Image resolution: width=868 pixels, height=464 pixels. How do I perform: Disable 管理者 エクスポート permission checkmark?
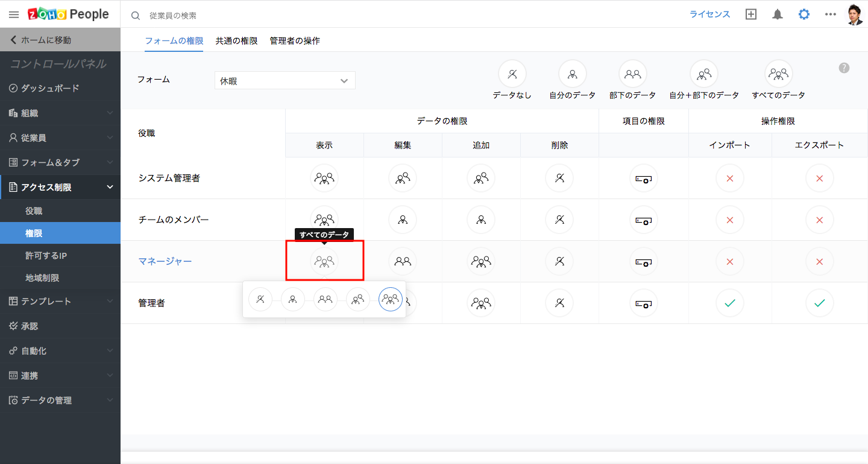tap(819, 303)
